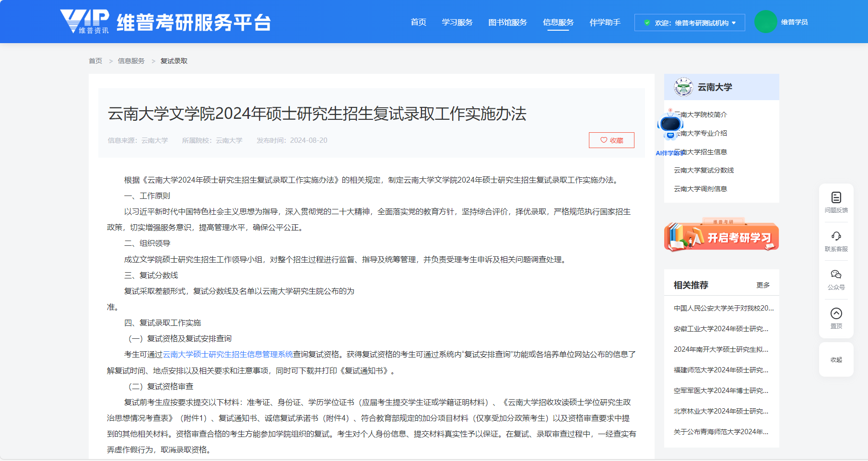The width and height of the screenshot is (868, 461).
Task: Click the 置顶 back-to-top arrow icon
Action: coord(836,313)
